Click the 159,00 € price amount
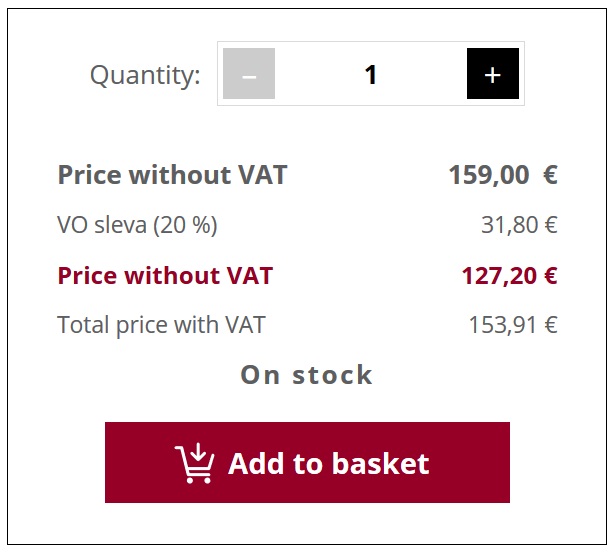This screenshot has width=616, height=553. [503, 174]
